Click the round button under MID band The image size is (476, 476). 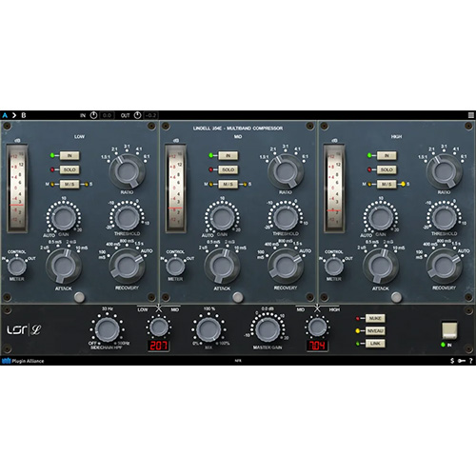tap(238, 297)
